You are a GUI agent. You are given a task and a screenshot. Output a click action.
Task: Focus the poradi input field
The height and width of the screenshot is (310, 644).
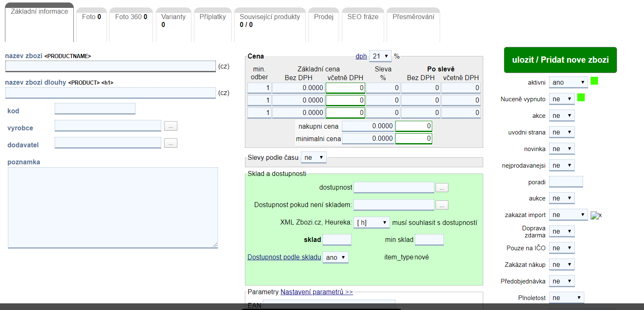[566, 182]
